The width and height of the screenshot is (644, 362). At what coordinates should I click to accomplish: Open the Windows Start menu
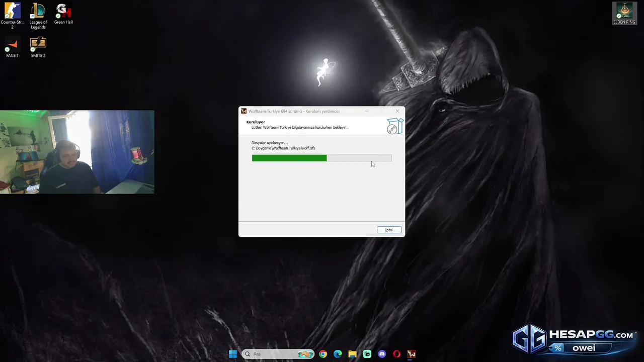pos(232,354)
